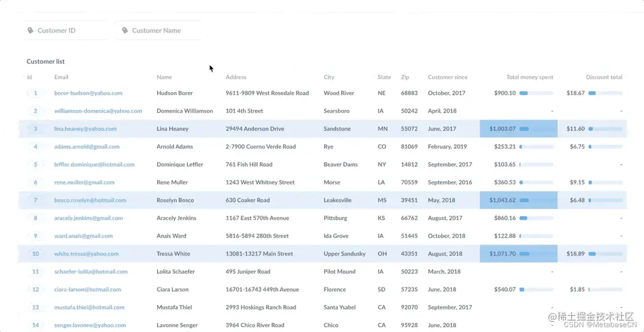This screenshot has width=644, height=332.
Task: Click the $1,071.70 total spent cell
Action: [518, 254]
